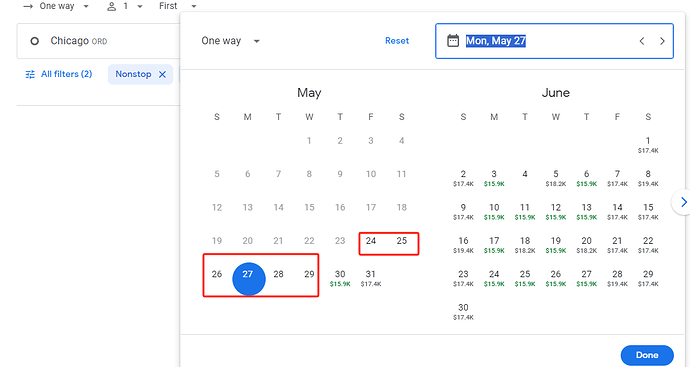Select June 12 in calendar
Viewport: 690px width, 367px height.
556,211
